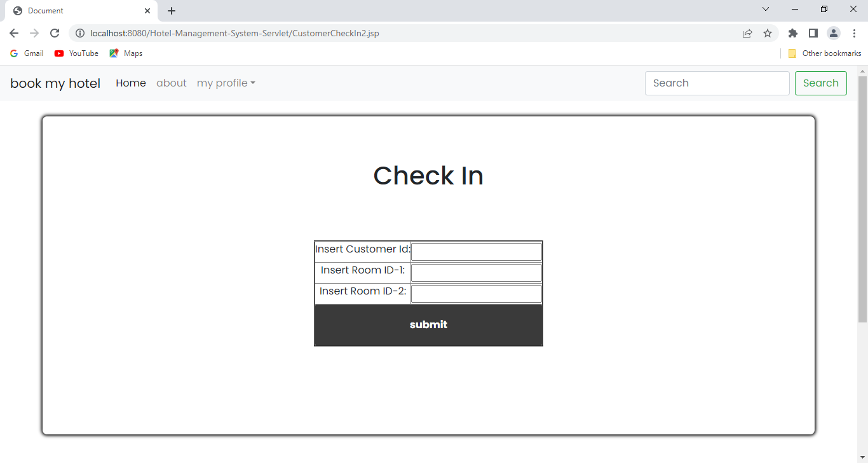Viewport: 868px width, 463px height.
Task: Open the Chrome profile avatar
Action: 834,33
